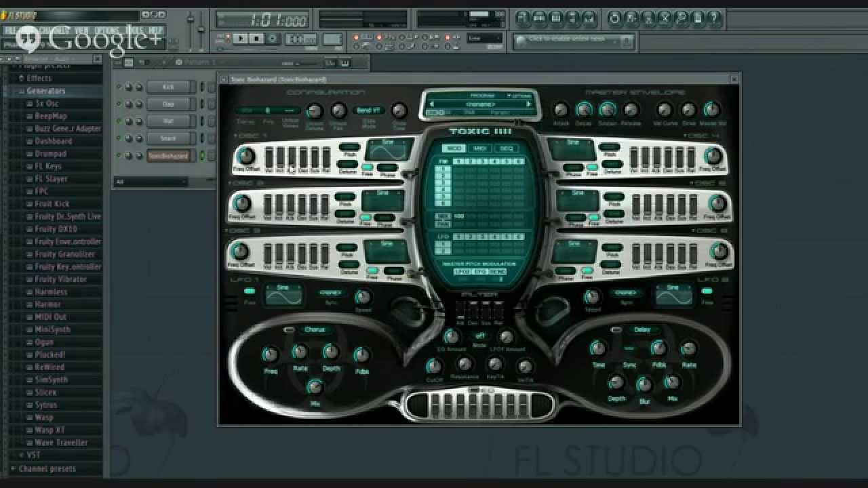The image size is (868, 488).
Task: Click the OSC 1 Vel slider
Action: 269,157
